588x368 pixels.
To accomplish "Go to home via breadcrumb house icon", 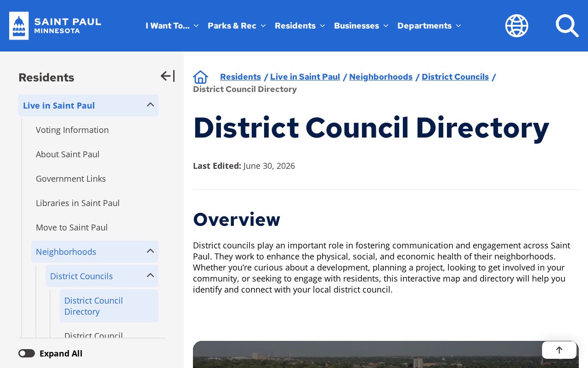I will pos(201,77).
